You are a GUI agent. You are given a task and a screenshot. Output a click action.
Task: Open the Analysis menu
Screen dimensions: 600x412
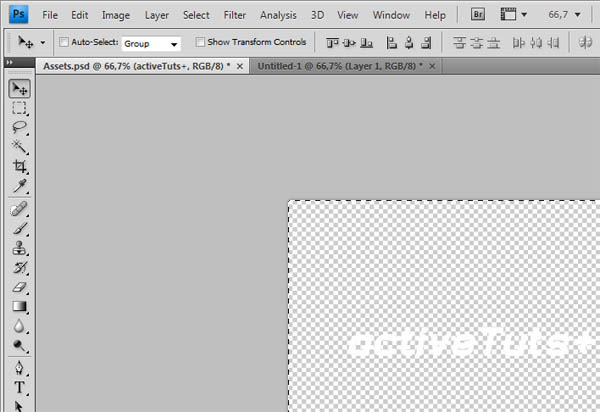[x=278, y=15]
